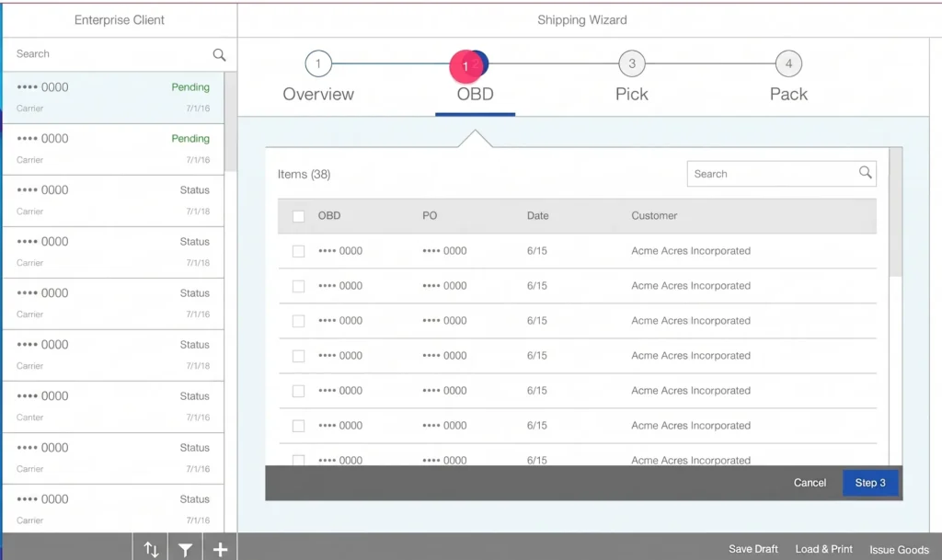This screenshot has width=942, height=560.
Task: Sort by Customer column header
Action: pos(654,215)
